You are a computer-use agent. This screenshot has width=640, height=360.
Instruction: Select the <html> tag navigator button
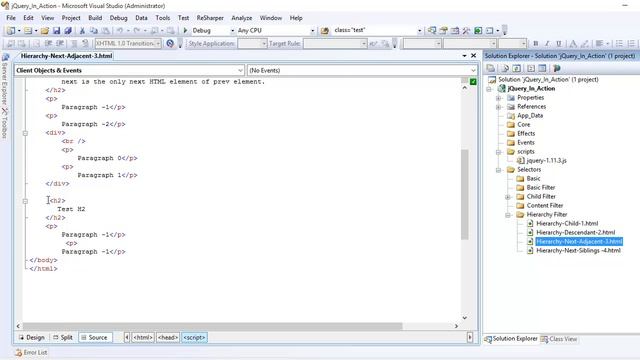(143, 338)
